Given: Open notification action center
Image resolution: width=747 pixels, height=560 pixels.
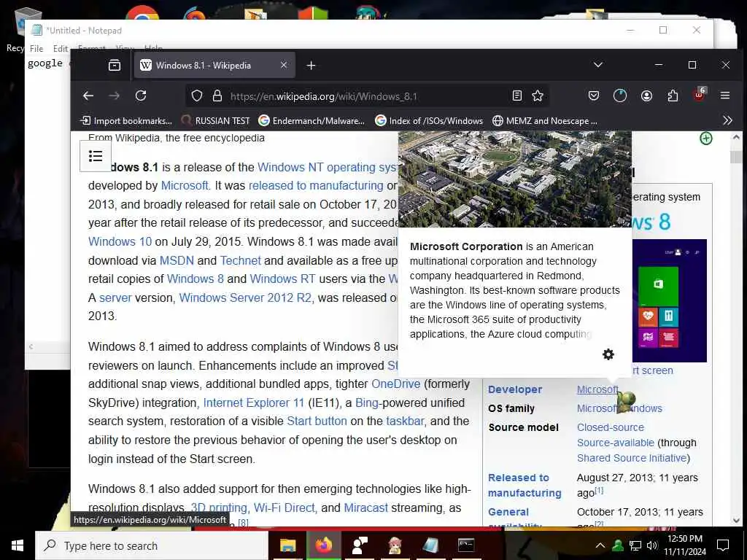Looking at the screenshot, I should point(723,545).
